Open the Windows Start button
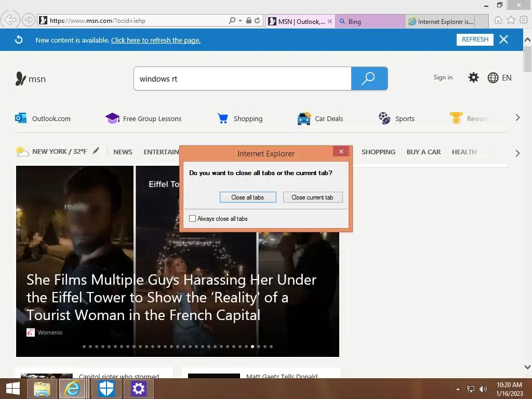The width and height of the screenshot is (532, 399). point(13,389)
